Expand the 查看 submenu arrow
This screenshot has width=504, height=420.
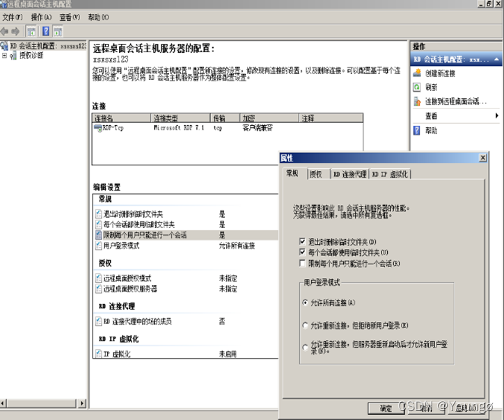496,115
